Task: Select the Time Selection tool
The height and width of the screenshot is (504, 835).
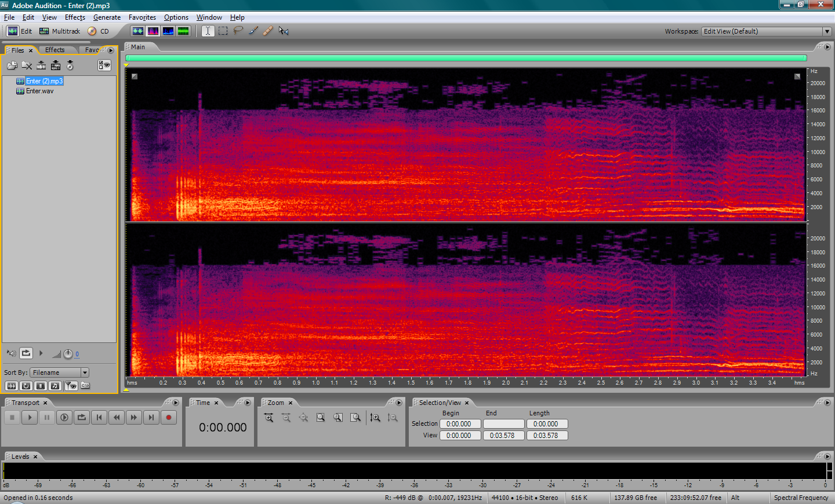Action: tap(208, 31)
